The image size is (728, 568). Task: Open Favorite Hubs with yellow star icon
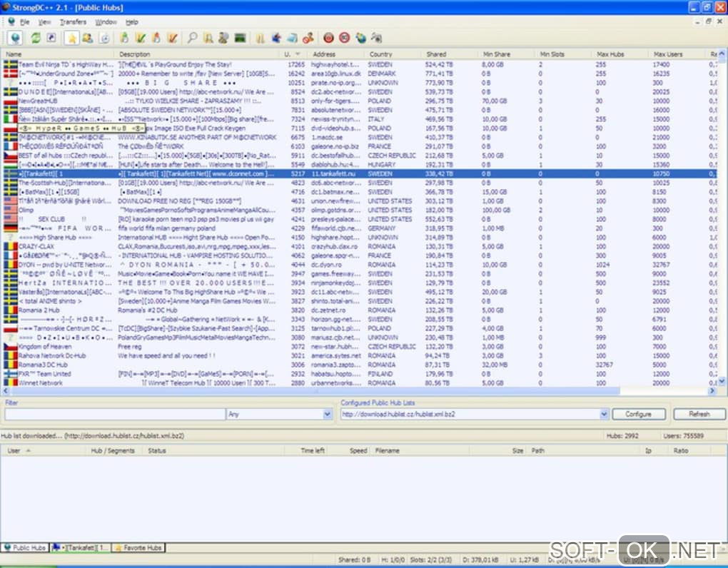coord(72,38)
